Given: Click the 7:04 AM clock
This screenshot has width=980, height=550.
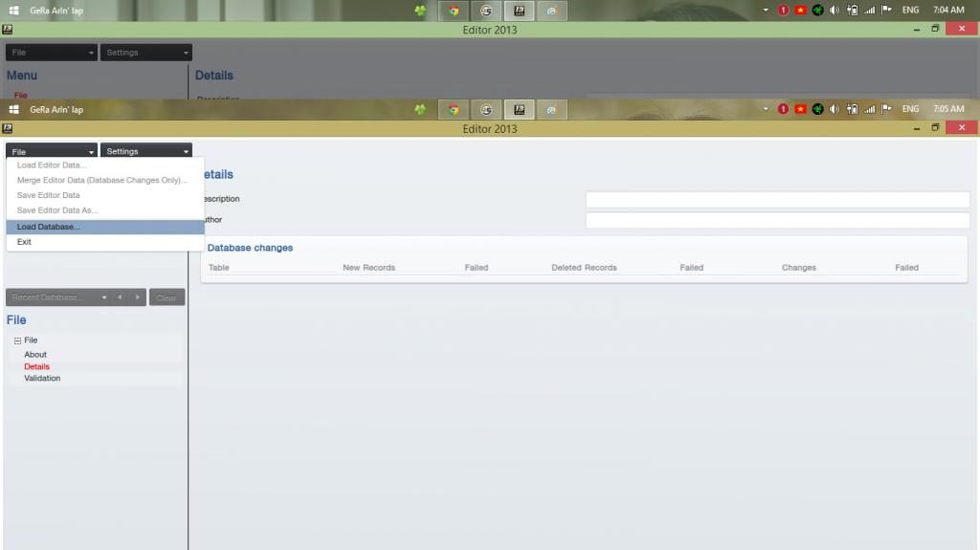Looking at the screenshot, I should pos(948,10).
